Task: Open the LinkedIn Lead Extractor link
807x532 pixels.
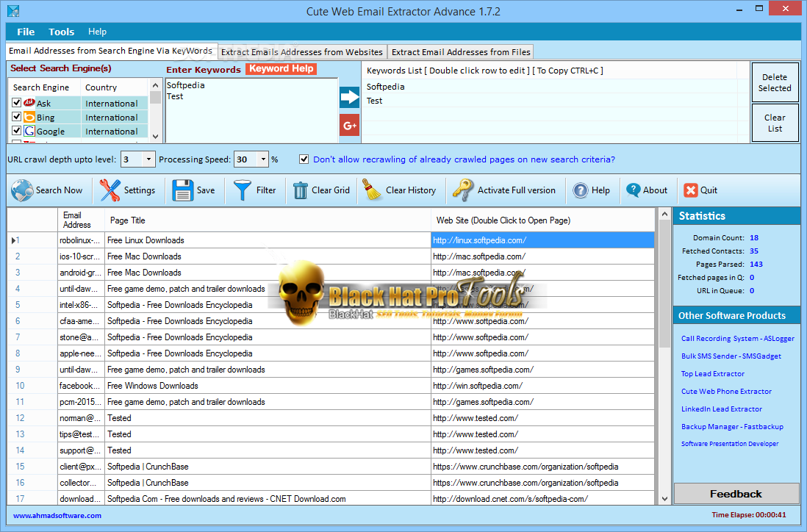Action: (x=722, y=409)
